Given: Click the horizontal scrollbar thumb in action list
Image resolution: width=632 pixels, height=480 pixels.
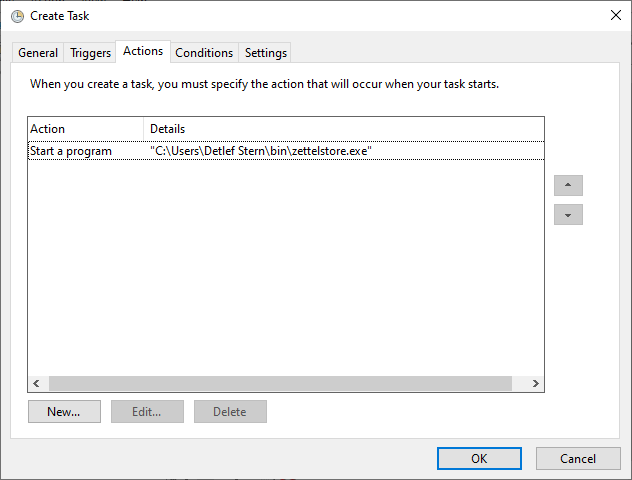Looking at the screenshot, I should point(280,384).
